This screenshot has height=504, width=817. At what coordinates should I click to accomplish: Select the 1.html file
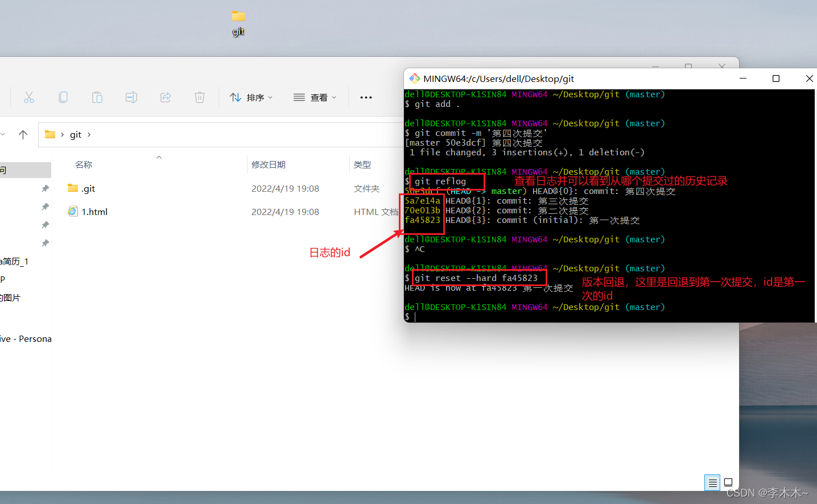click(x=94, y=212)
